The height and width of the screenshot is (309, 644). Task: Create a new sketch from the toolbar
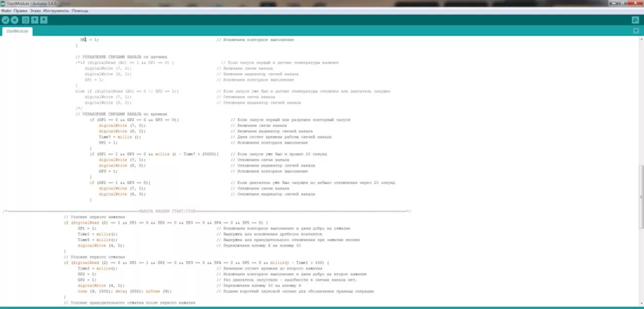[26, 20]
